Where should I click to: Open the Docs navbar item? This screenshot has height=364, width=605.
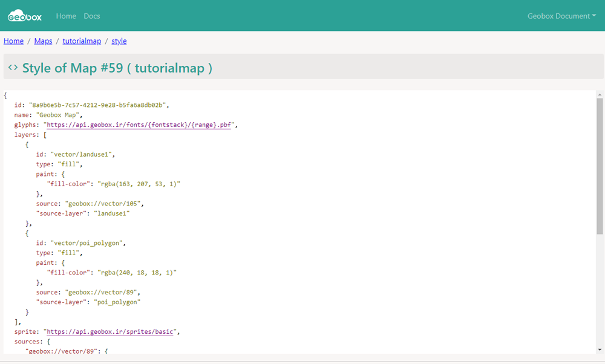92,16
